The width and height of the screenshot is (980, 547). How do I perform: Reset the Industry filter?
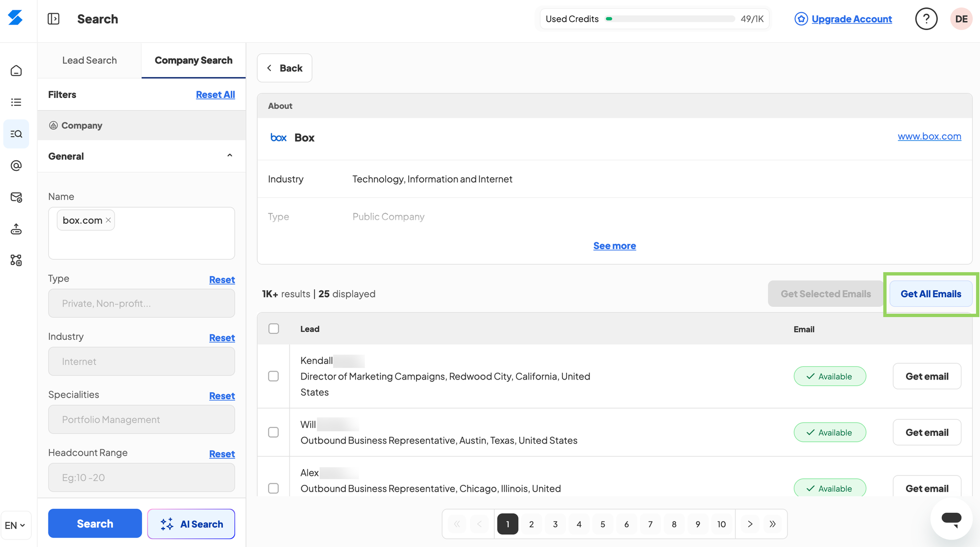[222, 338]
